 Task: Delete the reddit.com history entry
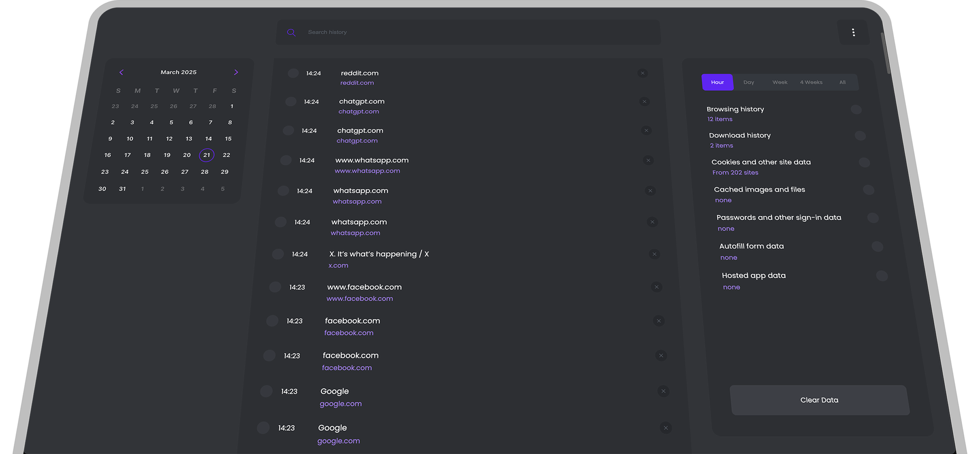[x=643, y=73]
